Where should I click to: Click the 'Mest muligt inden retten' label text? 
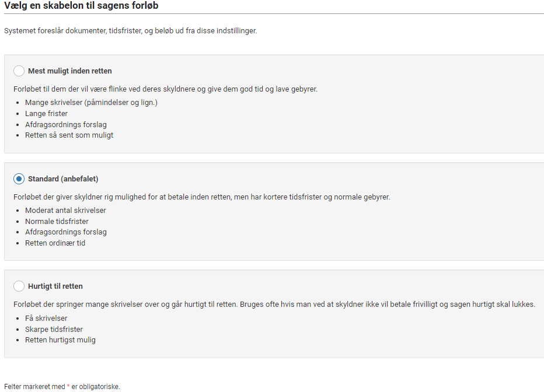click(70, 71)
